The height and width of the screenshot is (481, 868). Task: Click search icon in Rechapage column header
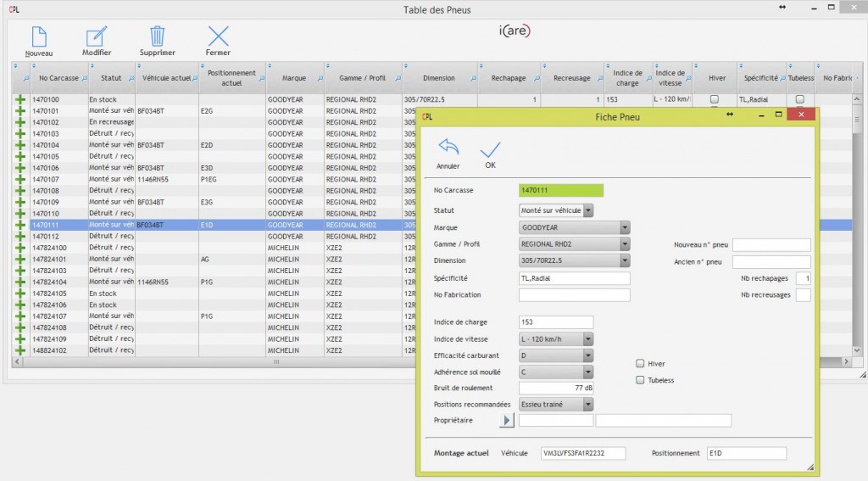click(x=537, y=79)
